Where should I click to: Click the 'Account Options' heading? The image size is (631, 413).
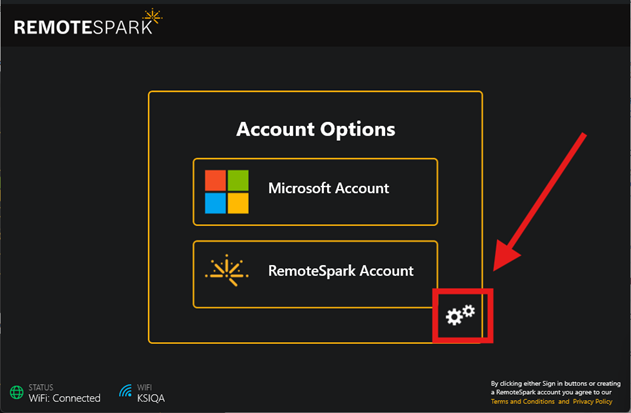tap(316, 129)
